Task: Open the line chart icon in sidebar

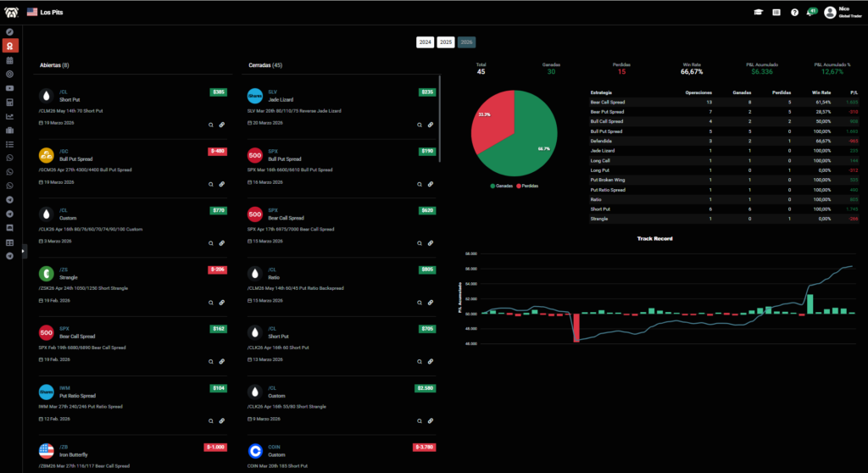Action: (x=9, y=116)
